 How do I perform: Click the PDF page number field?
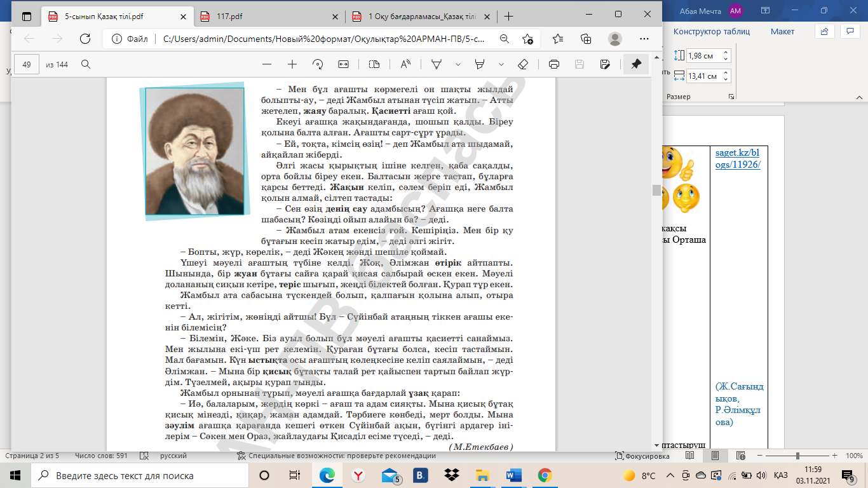[27, 64]
